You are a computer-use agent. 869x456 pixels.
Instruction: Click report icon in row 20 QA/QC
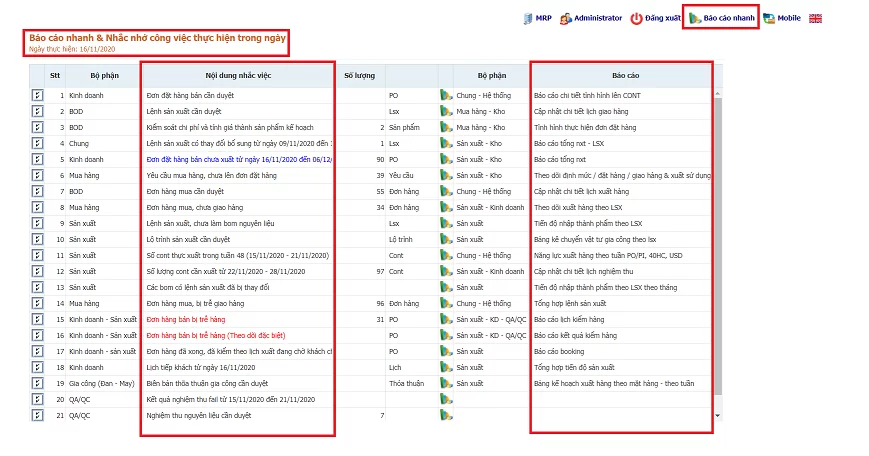pyautogui.click(x=446, y=399)
